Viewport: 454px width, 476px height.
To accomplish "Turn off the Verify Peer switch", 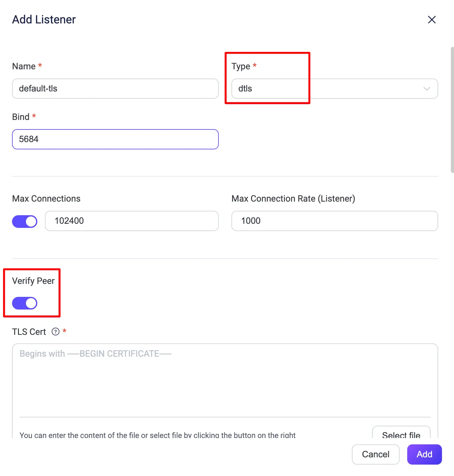I will coord(25,303).
